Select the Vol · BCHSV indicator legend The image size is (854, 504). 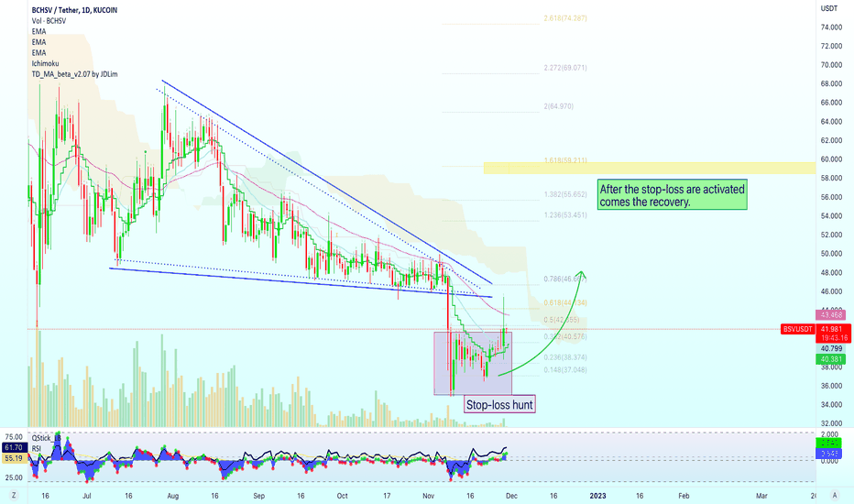(x=49, y=21)
